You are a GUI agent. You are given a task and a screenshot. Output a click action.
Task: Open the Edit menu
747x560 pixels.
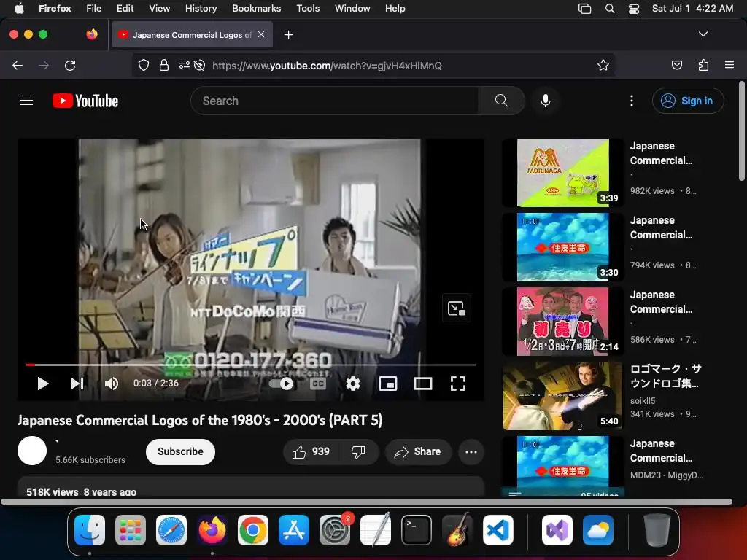125,9
